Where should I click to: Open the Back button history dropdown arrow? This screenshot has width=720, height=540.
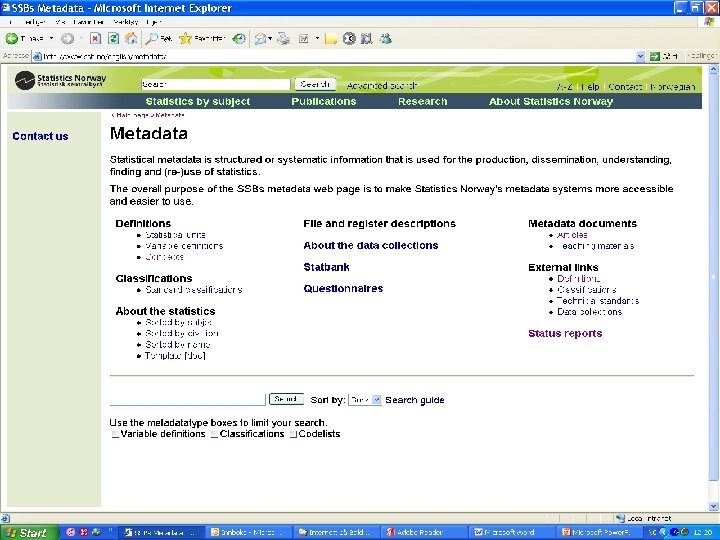pyautogui.click(x=51, y=39)
